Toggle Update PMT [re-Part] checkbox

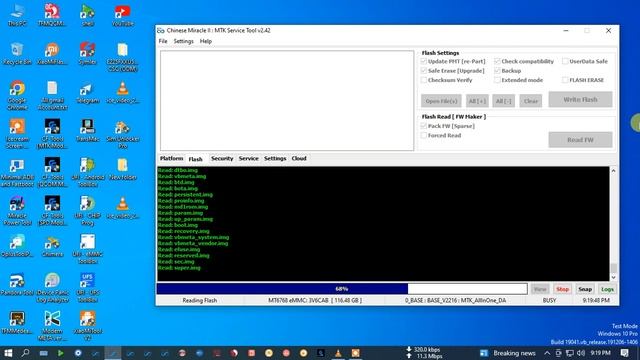[x=424, y=61]
